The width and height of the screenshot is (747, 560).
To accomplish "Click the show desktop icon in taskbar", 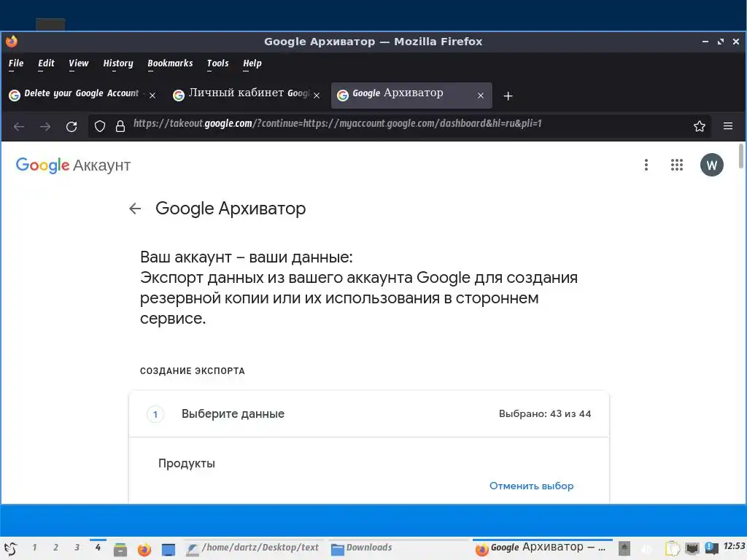I will pyautogui.click(x=169, y=550).
